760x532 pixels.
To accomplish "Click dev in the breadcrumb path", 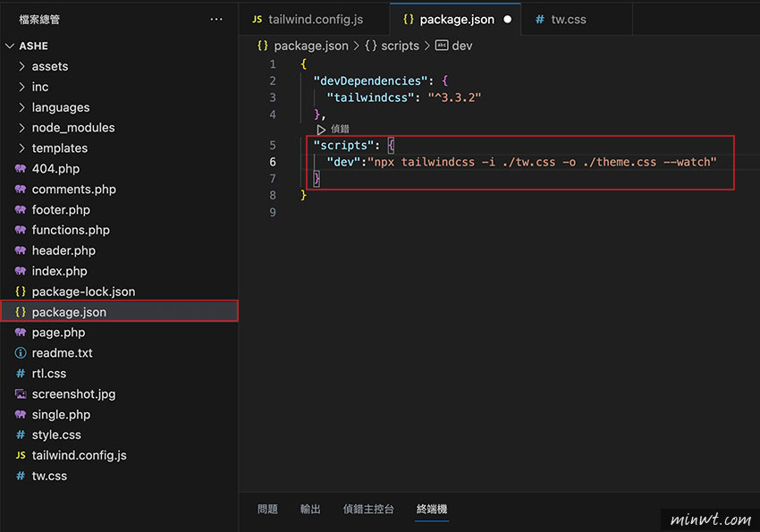I will [x=462, y=46].
